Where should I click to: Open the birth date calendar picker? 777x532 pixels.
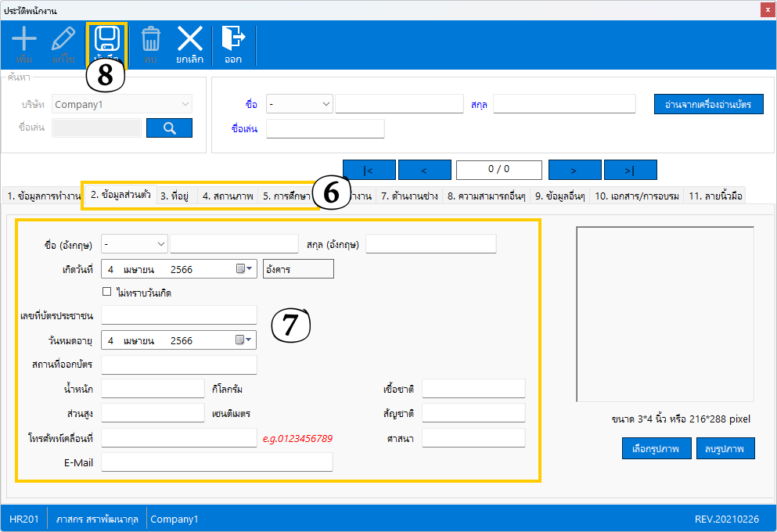[x=245, y=269]
